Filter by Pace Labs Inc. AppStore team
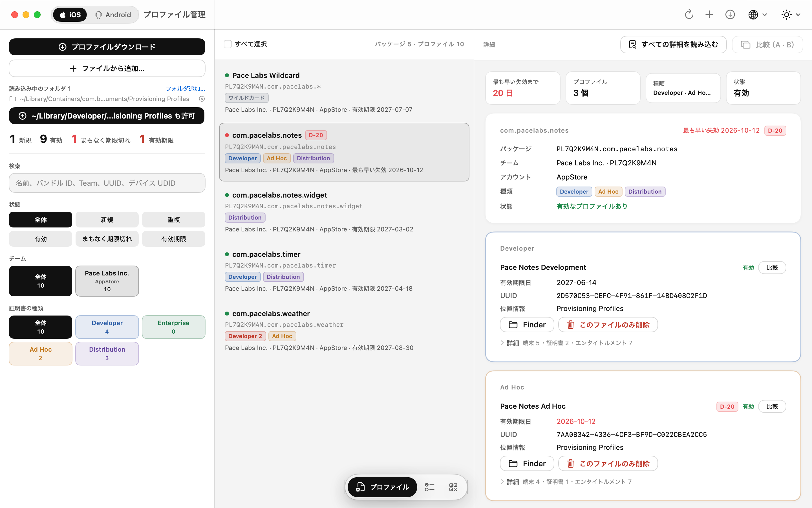Image resolution: width=812 pixels, height=508 pixels. (x=107, y=281)
